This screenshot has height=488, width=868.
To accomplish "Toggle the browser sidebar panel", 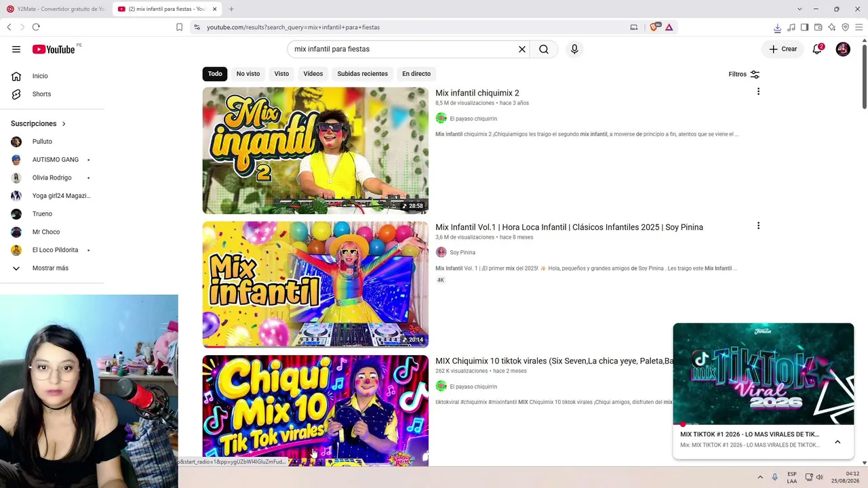I will coord(804,27).
